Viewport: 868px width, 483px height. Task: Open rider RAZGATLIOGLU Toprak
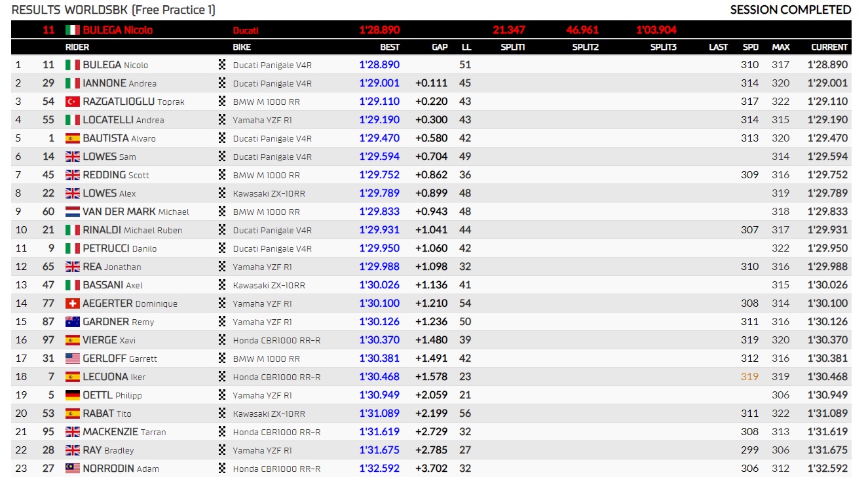pos(134,102)
